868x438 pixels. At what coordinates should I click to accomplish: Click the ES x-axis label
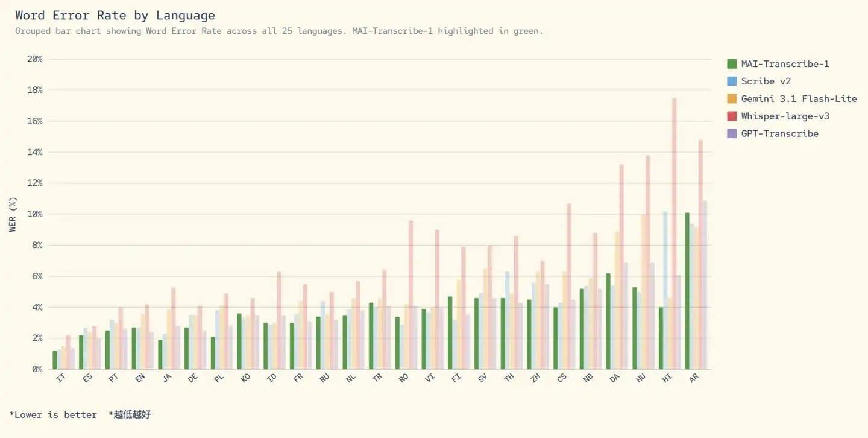[87, 378]
